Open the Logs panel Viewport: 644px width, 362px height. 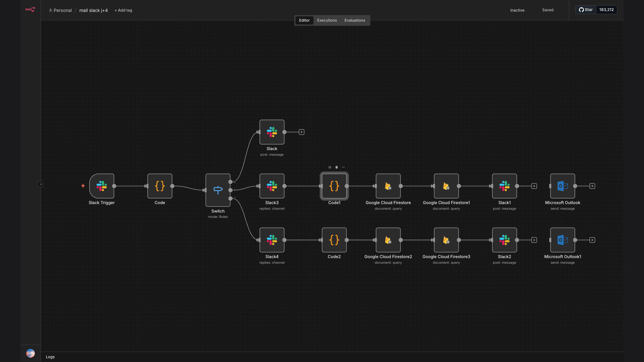pos(50,357)
